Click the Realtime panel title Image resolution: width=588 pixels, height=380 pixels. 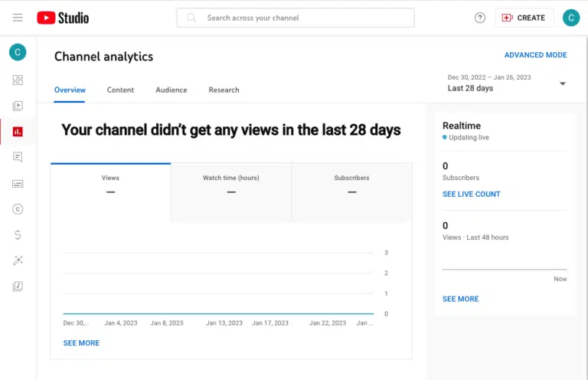[x=462, y=126]
